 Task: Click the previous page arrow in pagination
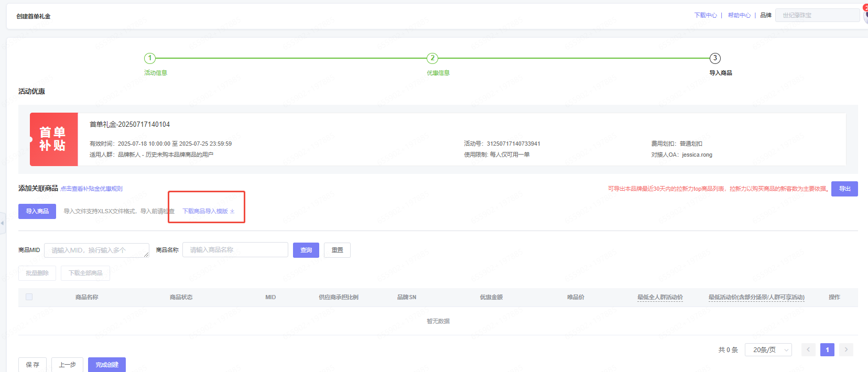point(808,349)
